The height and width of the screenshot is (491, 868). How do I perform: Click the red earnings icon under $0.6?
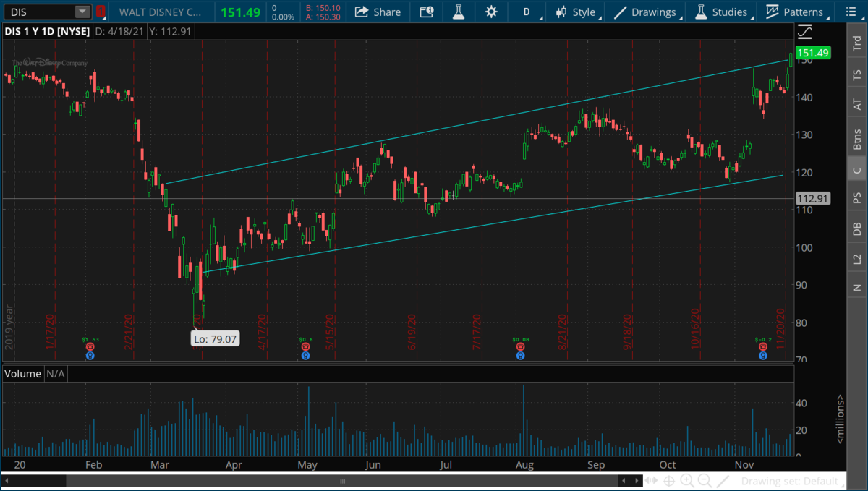coord(305,347)
